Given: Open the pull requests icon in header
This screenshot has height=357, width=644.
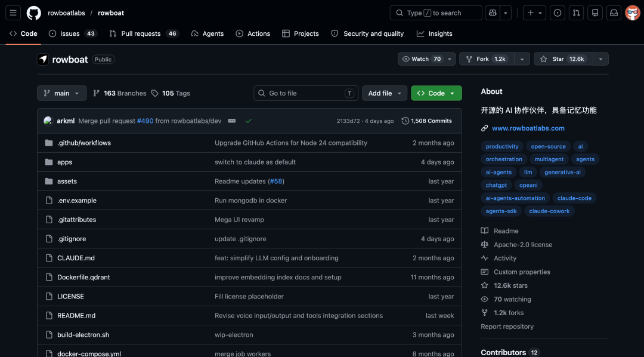Looking at the screenshot, I should pyautogui.click(x=576, y=13).
